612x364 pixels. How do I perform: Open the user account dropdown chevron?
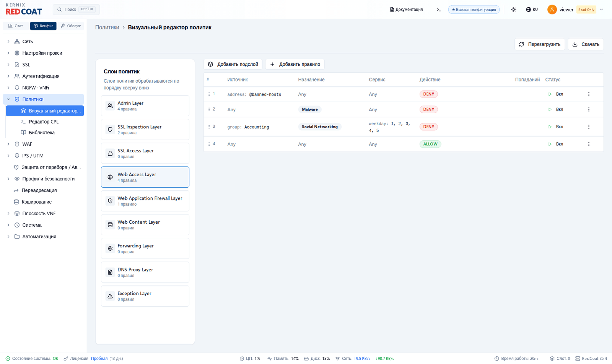point(601,10)
